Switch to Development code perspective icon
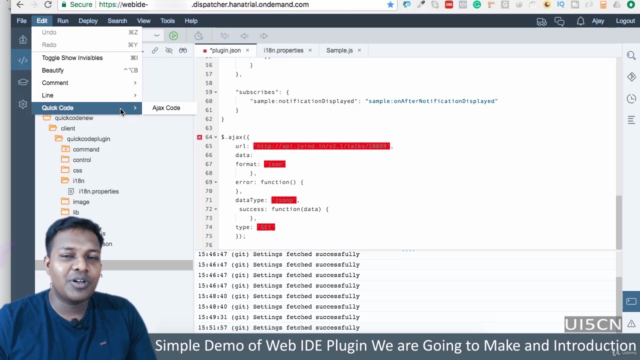The width and height of the screenshot is (640, 360). (23, 60)
